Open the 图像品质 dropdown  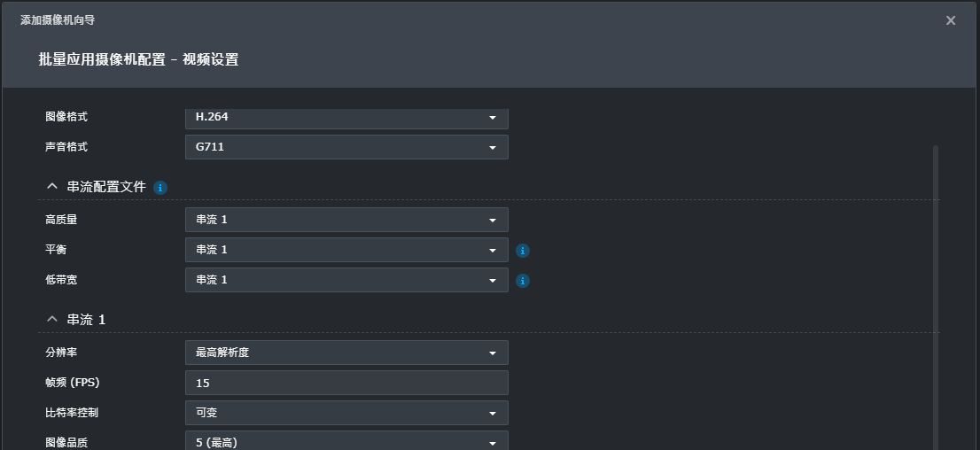pyautogui.click(x=346, y=441)
